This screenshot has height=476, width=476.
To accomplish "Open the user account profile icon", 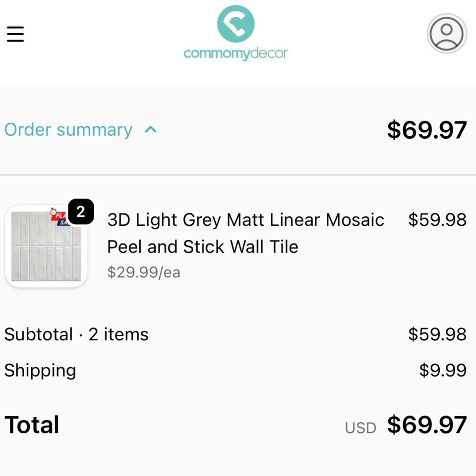I will point(446,34).
